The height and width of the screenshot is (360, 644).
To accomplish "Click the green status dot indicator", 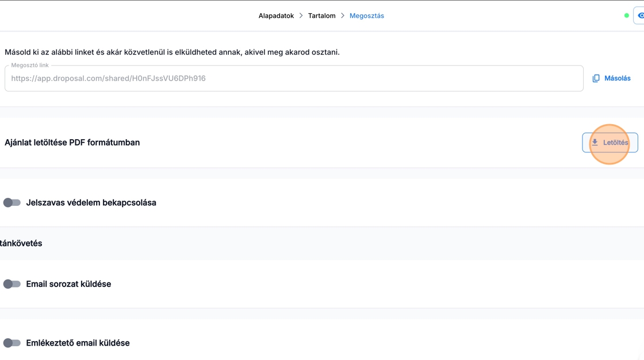I will 626,16.
